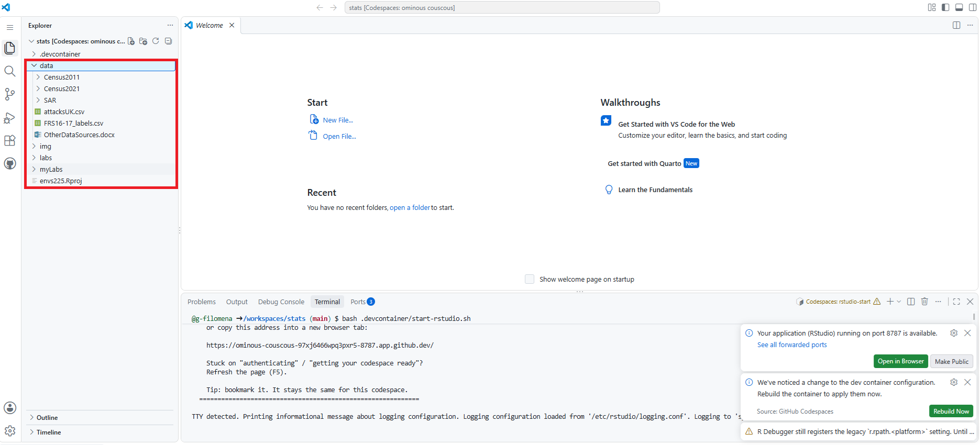Image resolution: width=980 pixels, height=445 pixels.
Task: Click the Open in Browser button
Action: click(x=901, y=361)
